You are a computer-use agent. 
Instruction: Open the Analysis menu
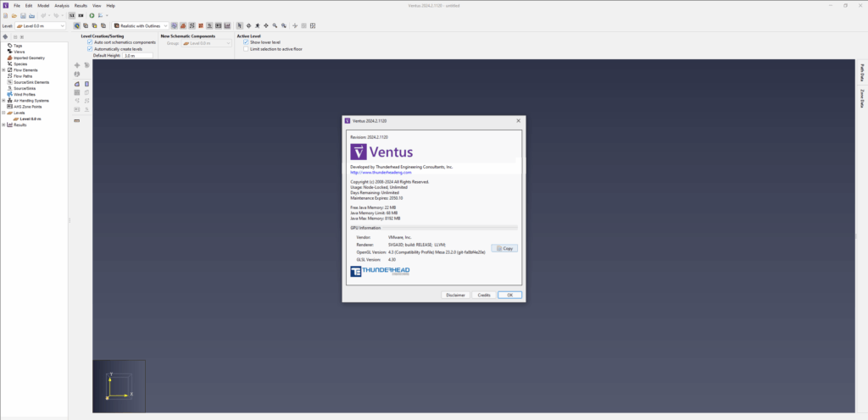[62, 6]
